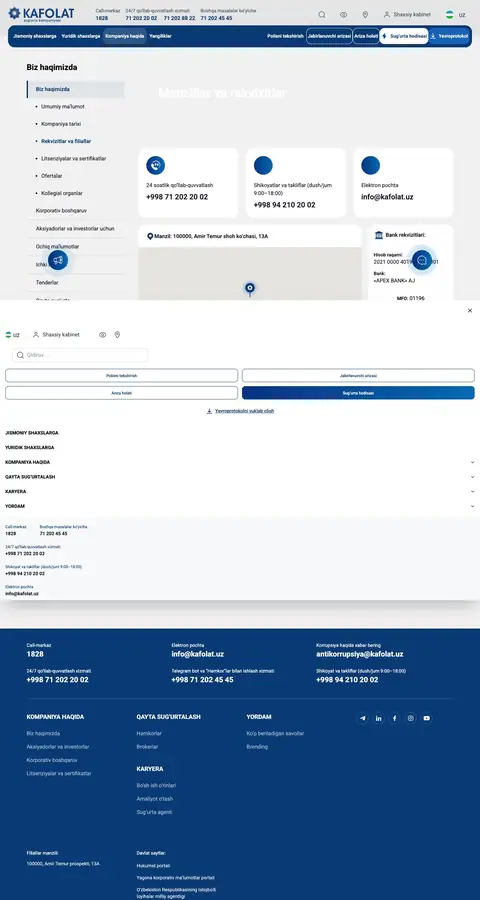Expand QAYTA SUG'URTALASH chevron in overlay
Screen dimensions: 480x900
473,477
